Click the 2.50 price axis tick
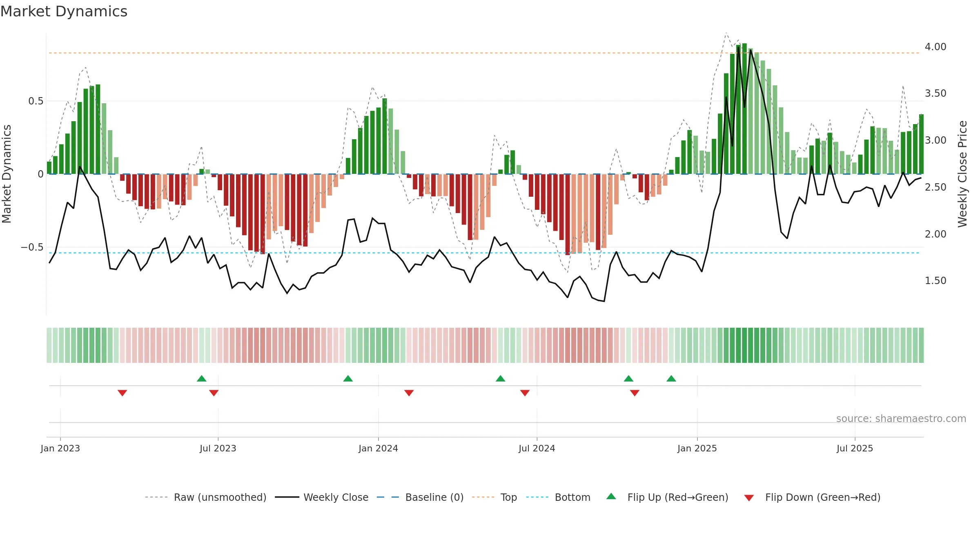The image size is (980, 551). coord(935,187)
